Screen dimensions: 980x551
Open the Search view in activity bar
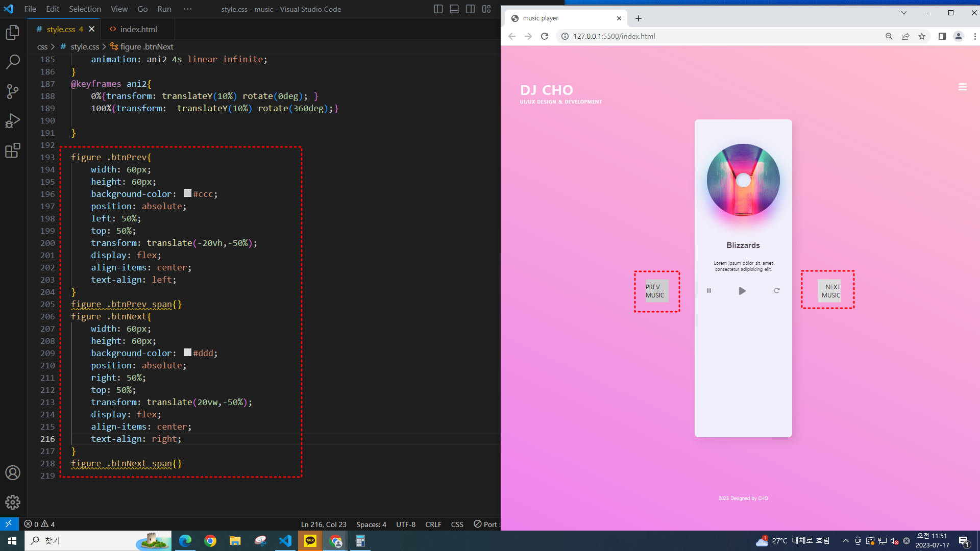tap(13, 62)
